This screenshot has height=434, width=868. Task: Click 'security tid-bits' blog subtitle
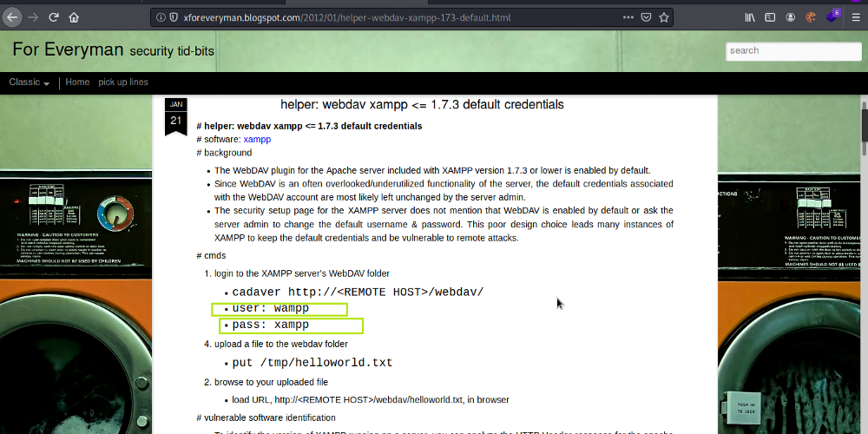pyautogui.click(x=172, y=51)
